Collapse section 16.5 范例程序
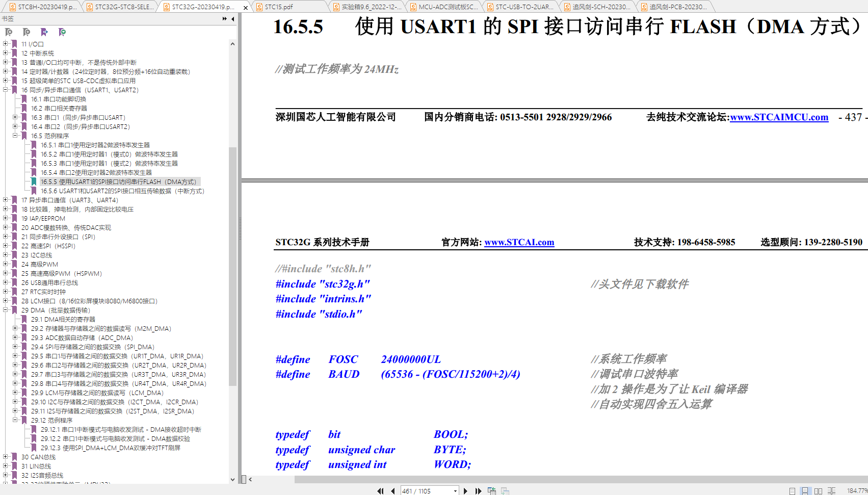The height and width of the screenshot is (495, 868). tap(15, 136)
